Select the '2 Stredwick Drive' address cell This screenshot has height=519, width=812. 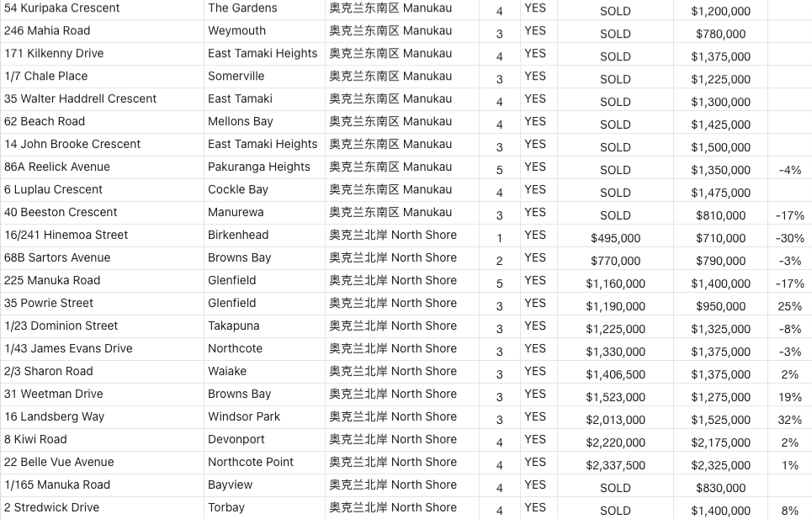(x=102, y=509)
